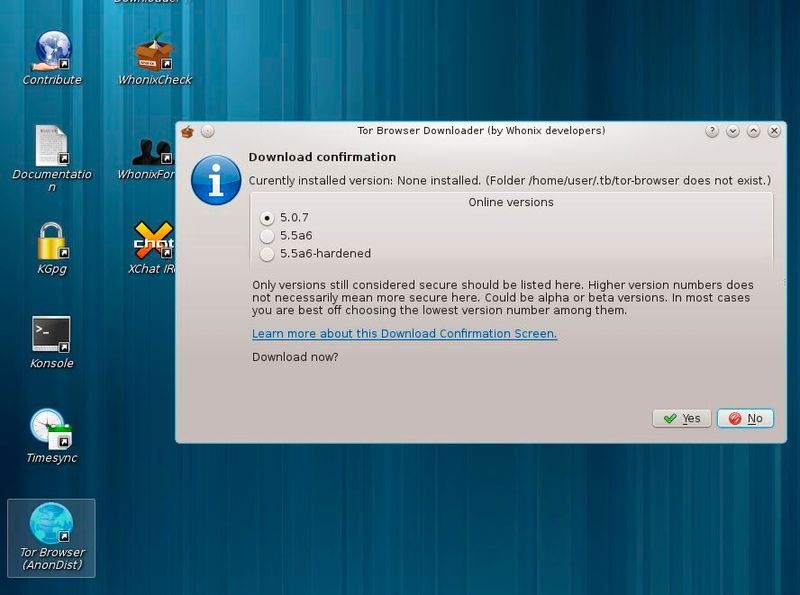Click the 'Online versions' group label
The image size is (800, 595).
point(511,202)
